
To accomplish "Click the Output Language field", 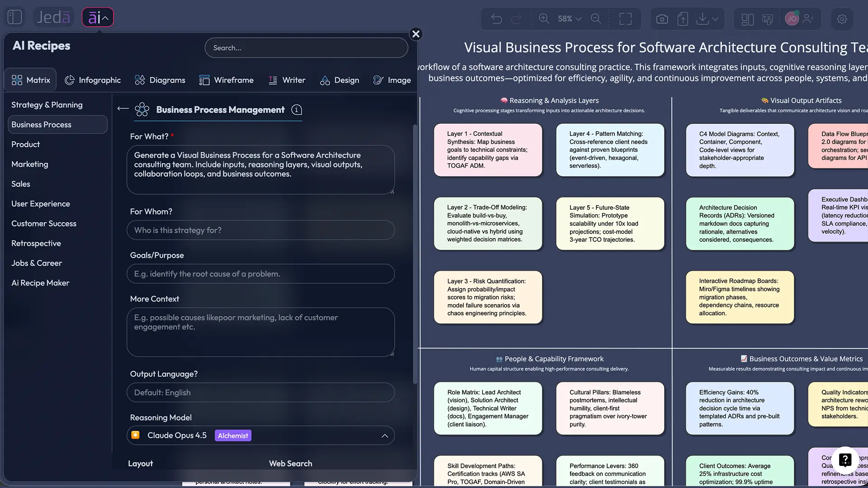I will coord(260,393).
